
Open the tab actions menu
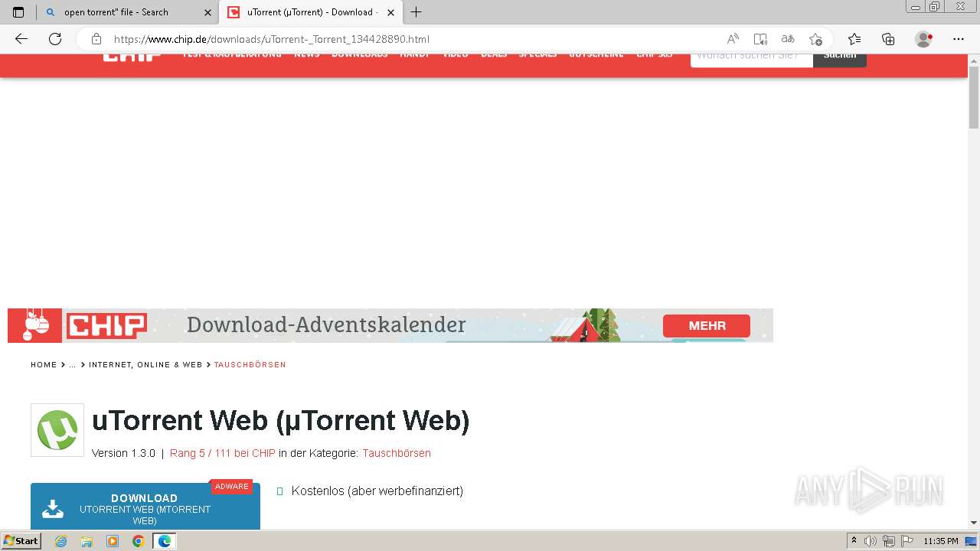pyautogui.click(x=18, y=12)
